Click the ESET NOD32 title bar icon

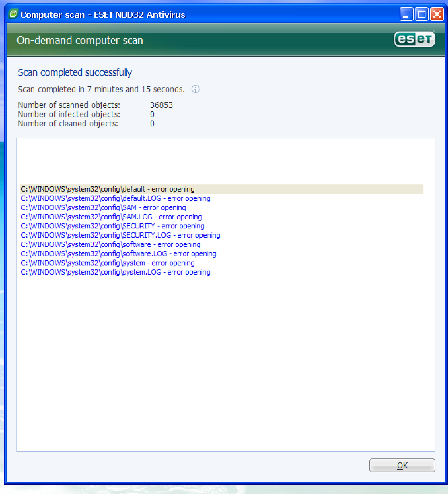[x=13, y=14]
